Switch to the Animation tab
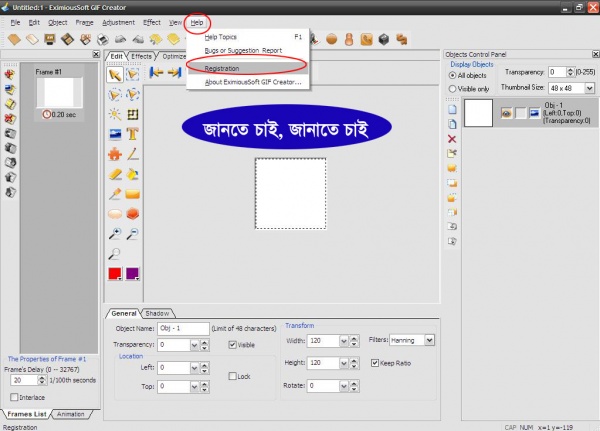600x431 pixels. (70, 414)
